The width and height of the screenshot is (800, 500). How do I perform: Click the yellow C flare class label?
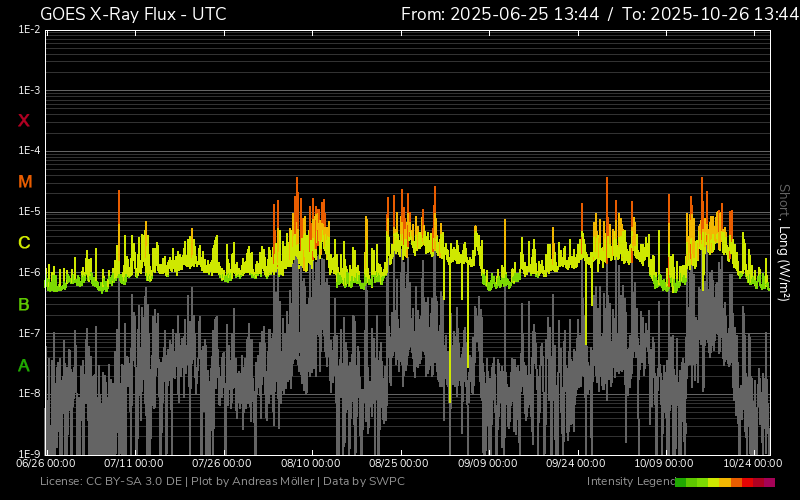(x=24, y=243)
